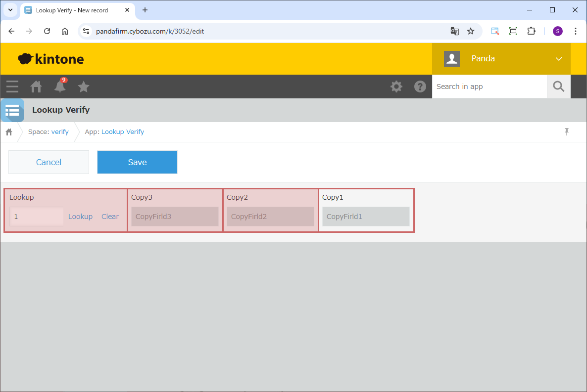The width and height of the screenshot is (587, 392).
Task: Click the breadcrumb home icon
Action: pos(9,132)
